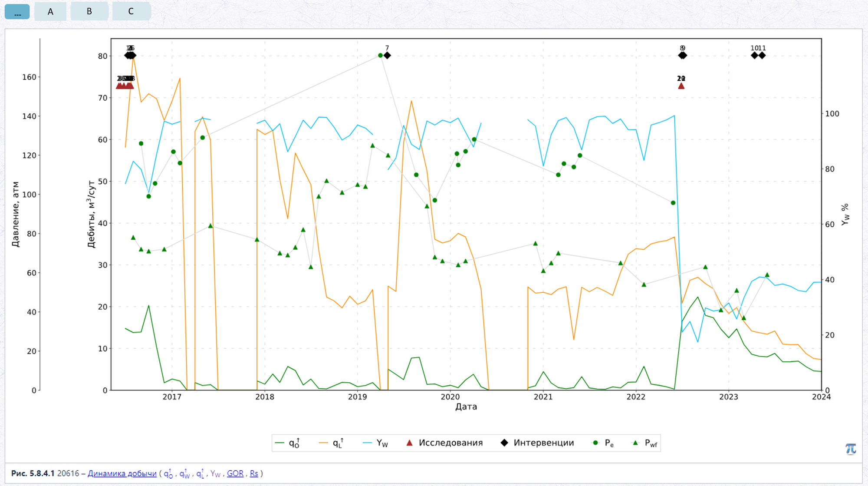Click the blue Yw legend line
Screen dimensions: 868x486
(367, 443)
